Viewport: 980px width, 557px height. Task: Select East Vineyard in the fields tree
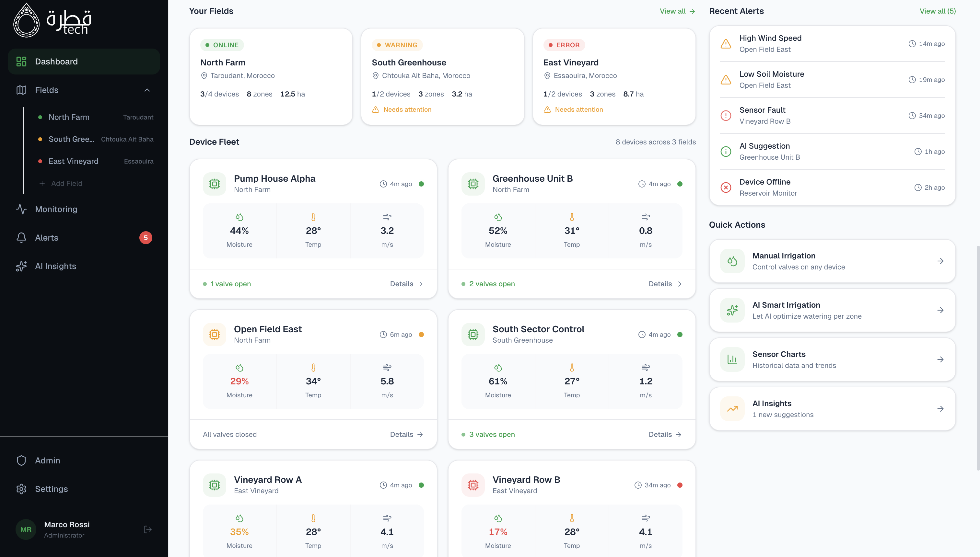coord(74,161)
